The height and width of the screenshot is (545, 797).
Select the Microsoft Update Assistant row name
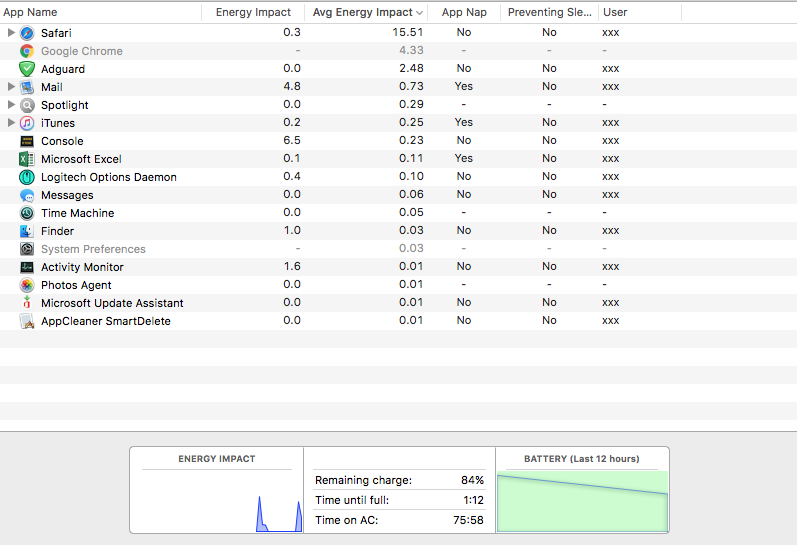tap(112, 303)
